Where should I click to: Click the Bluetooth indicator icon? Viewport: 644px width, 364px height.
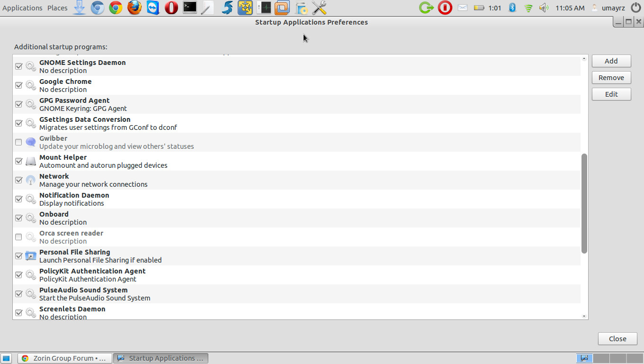[x=512, y=8]
